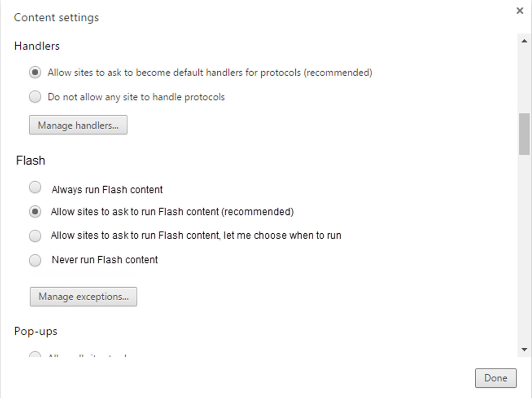Select 'Always run Flash content'
Viewport: 532px width, 398px height.
coord(35,187)
